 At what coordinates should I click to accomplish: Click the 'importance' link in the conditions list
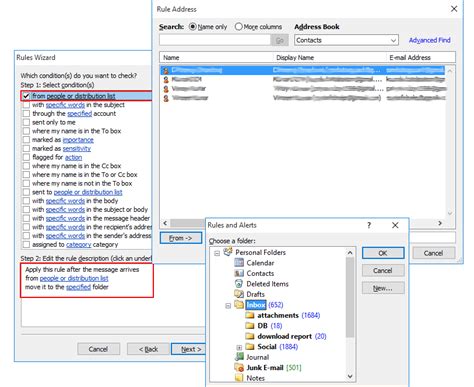[x=78, y=140]
